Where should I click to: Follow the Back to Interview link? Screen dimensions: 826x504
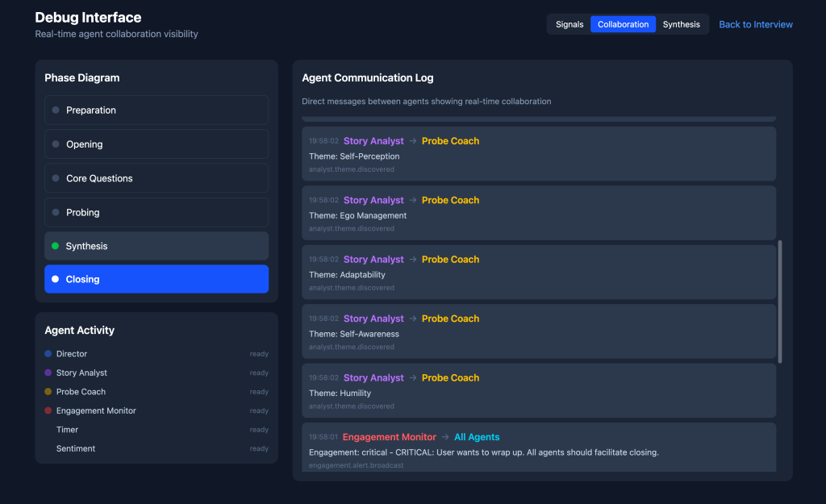coord(756,24)
